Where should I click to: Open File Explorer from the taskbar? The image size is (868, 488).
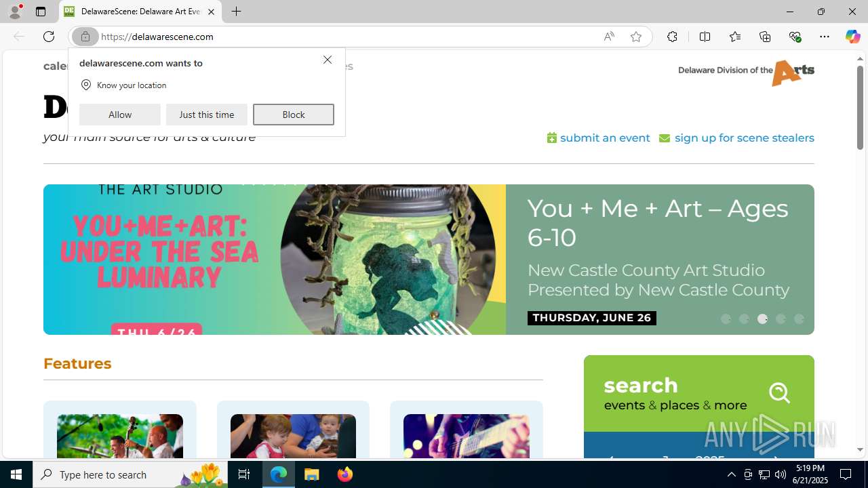coord(312,474)
